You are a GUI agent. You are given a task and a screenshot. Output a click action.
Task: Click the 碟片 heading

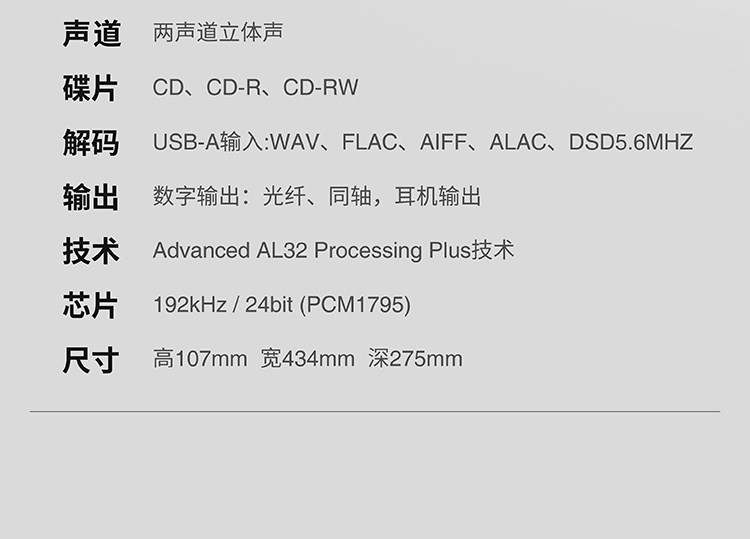coord(90,88)
